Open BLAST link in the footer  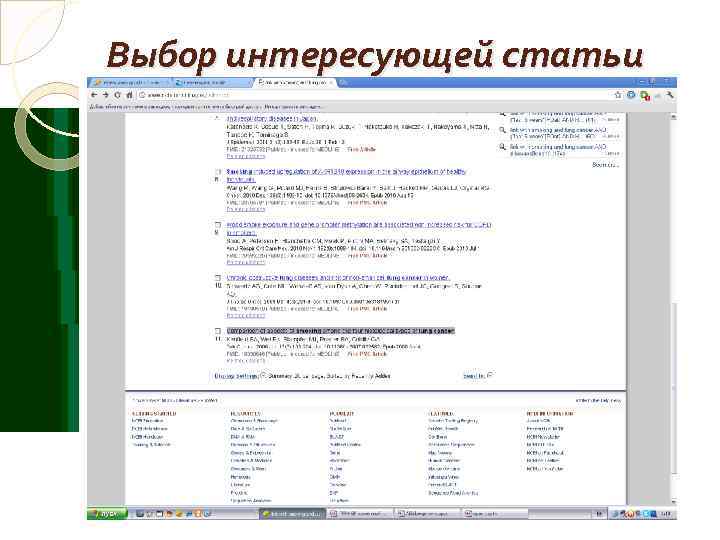[337, 437]
